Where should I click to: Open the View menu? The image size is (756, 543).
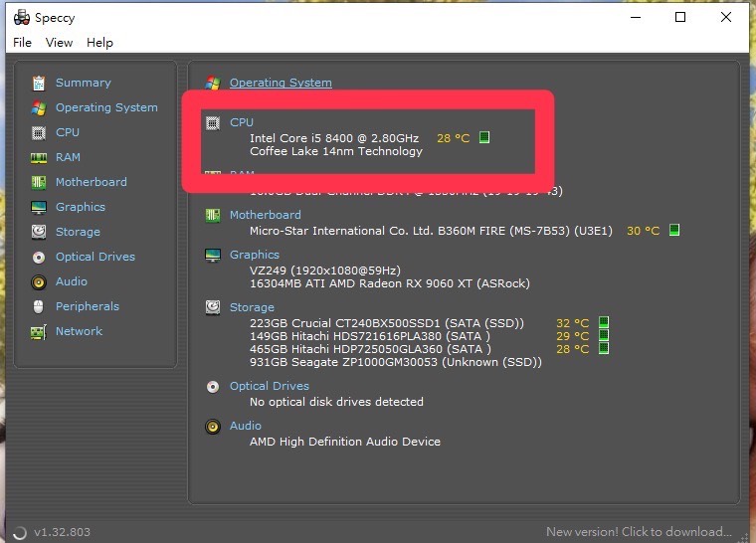(x=59, y=43)
